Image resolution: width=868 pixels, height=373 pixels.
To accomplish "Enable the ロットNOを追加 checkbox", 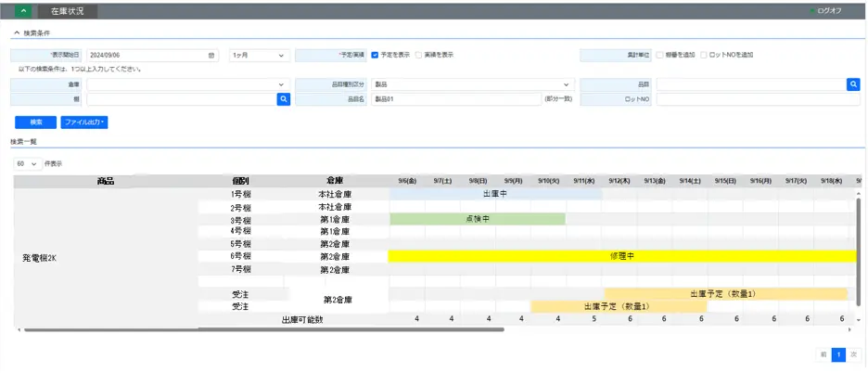I will coord(704,55).
